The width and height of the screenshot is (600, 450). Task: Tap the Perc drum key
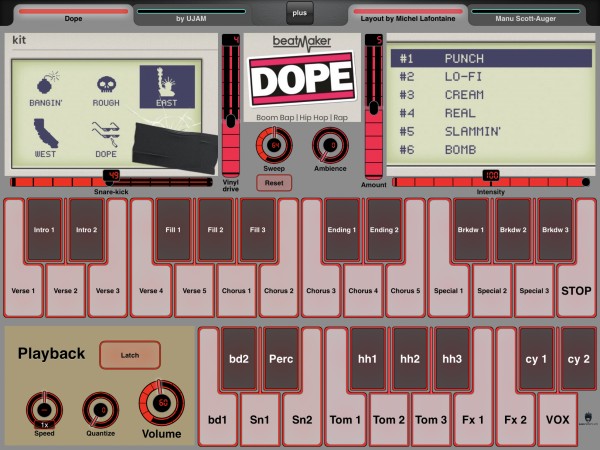281,359
